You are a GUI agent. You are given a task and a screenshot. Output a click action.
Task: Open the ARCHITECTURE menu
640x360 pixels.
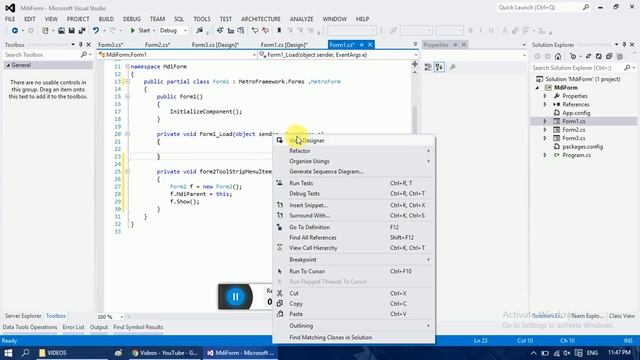click(261, 19)
